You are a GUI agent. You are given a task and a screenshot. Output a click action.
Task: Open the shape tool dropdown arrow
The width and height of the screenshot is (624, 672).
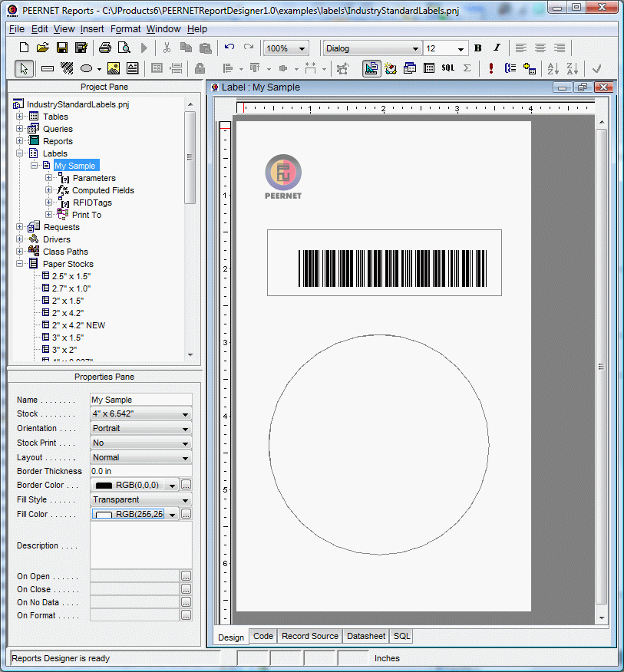click(x=100, y=69)
